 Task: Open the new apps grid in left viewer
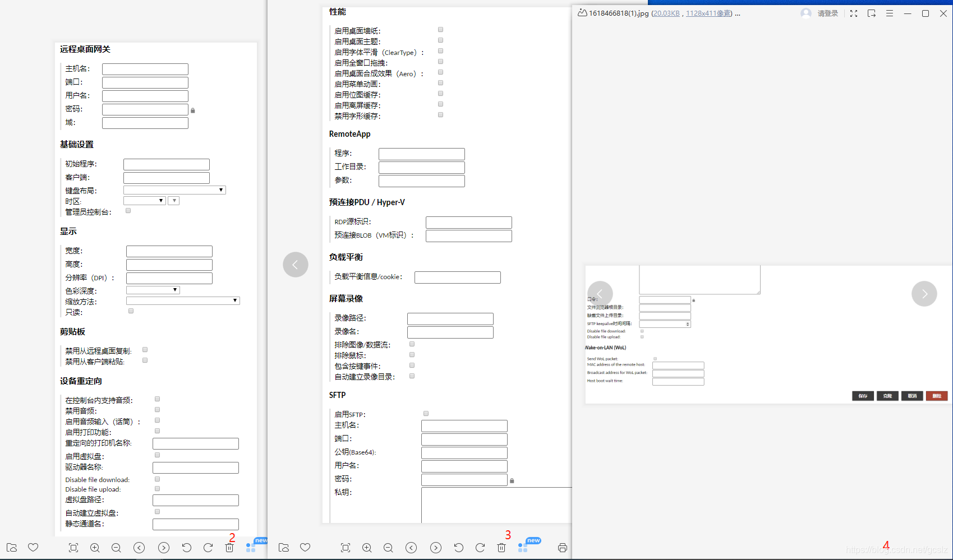pyautogui.click(x=251, y=548)
